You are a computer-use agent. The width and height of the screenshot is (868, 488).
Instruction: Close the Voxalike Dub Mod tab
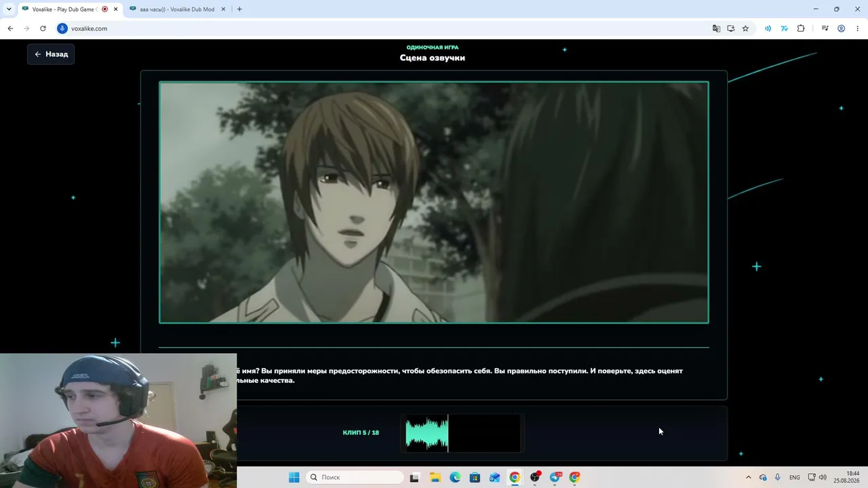pos(223,9)
